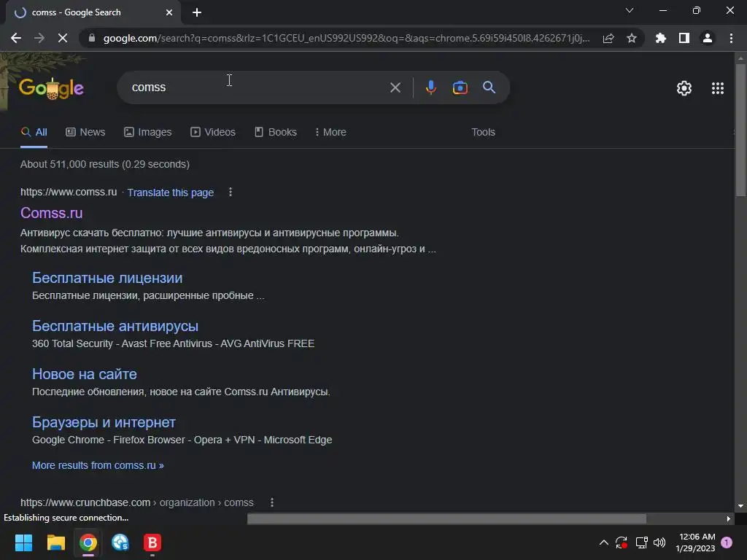
Task: Open the Google apps grid
Action: point(718,88)
